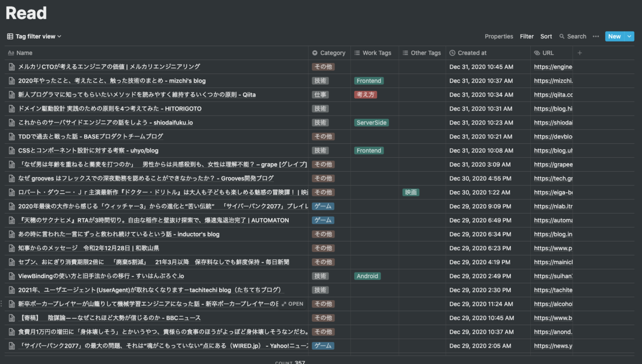Click the Work Tags column header
The height and width of the screenshot is (364, 642).
[374, 53]
